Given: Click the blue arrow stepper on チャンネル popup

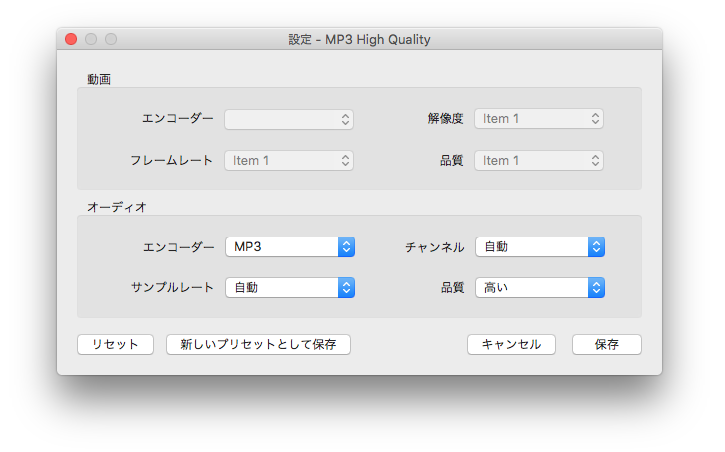Looking at the screenshot, I should [596, 247].
